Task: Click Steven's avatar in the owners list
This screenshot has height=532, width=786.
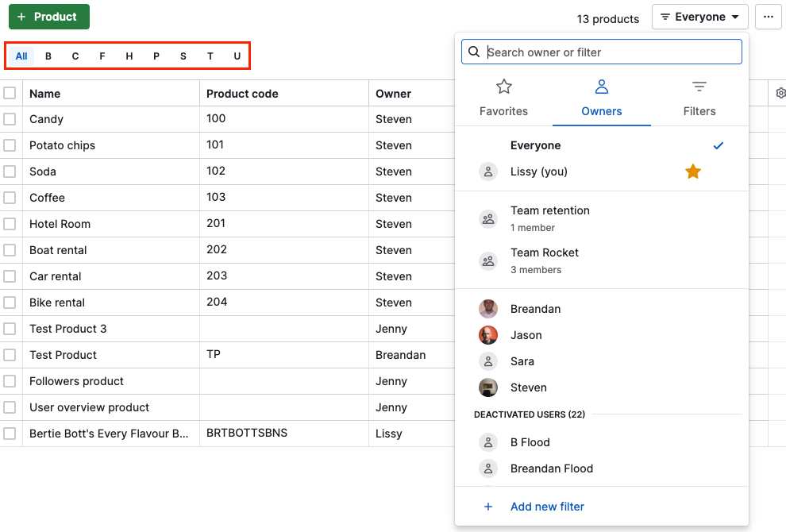Action: pyautogui.click(x=488, y=387)
